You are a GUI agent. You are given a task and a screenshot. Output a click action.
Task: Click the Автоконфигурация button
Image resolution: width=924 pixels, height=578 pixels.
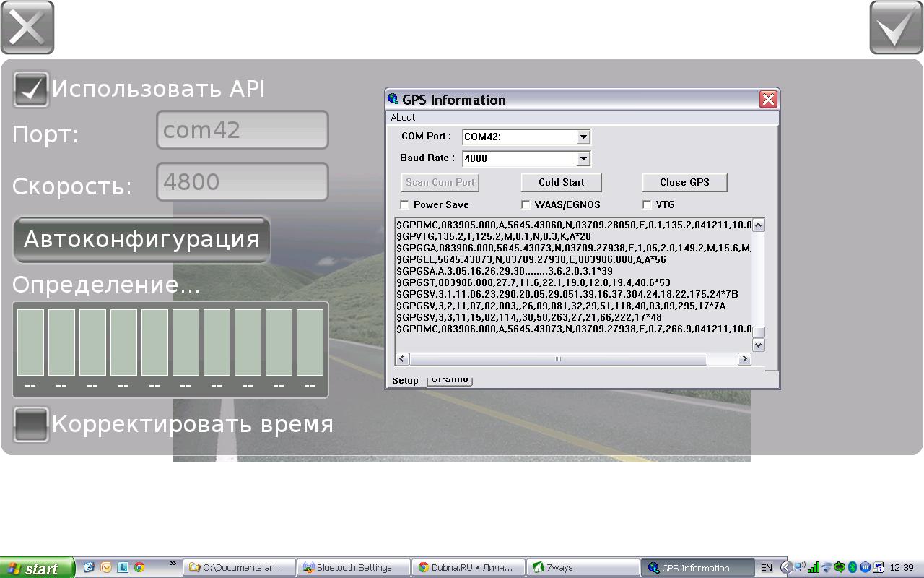pos(141,239)
